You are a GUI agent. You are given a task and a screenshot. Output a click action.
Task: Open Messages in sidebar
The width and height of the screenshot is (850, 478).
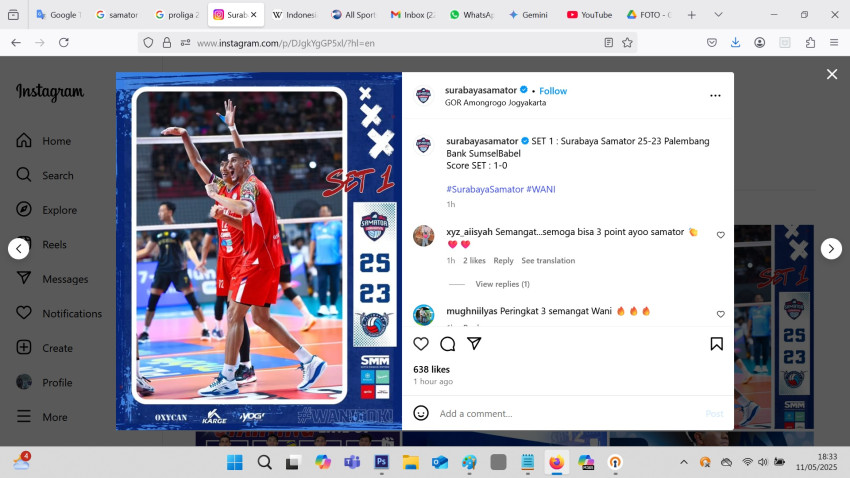pyautogui.click(x=52, y=279)
